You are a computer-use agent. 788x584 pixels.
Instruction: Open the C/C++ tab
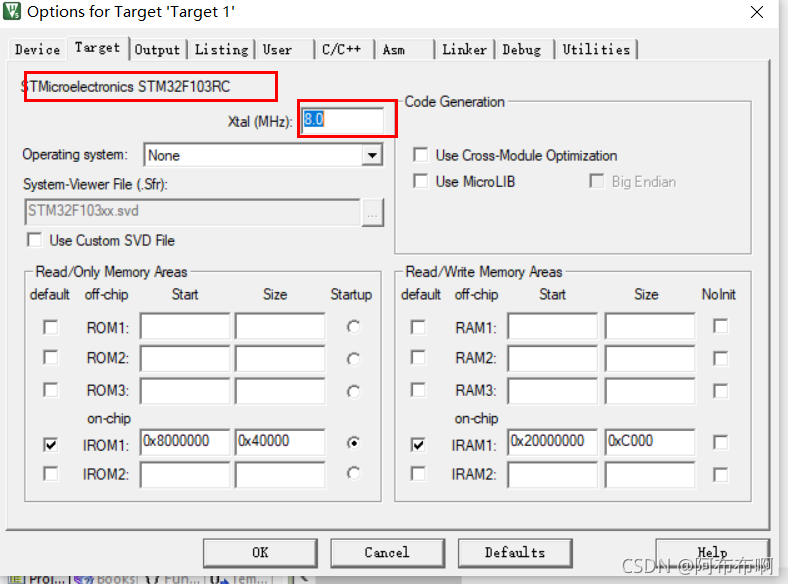(x=345, y=49)
